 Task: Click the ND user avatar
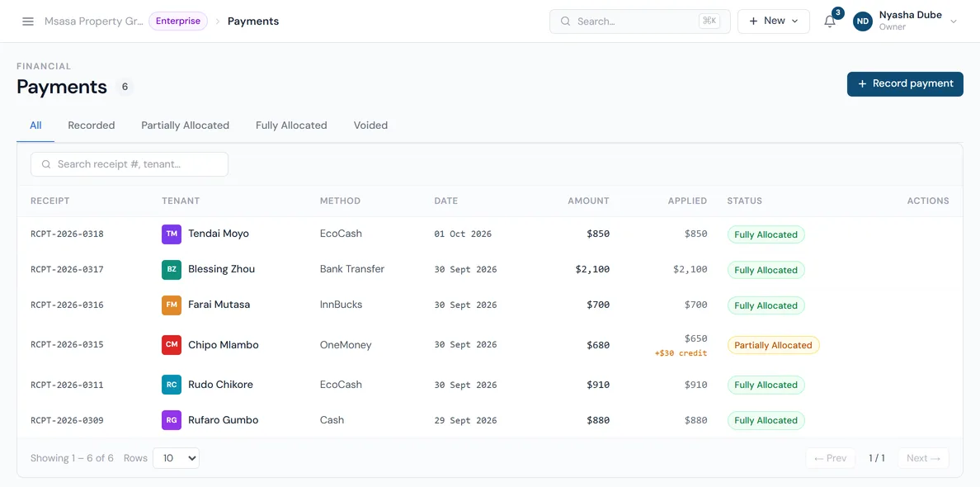[x=863, y=21]
